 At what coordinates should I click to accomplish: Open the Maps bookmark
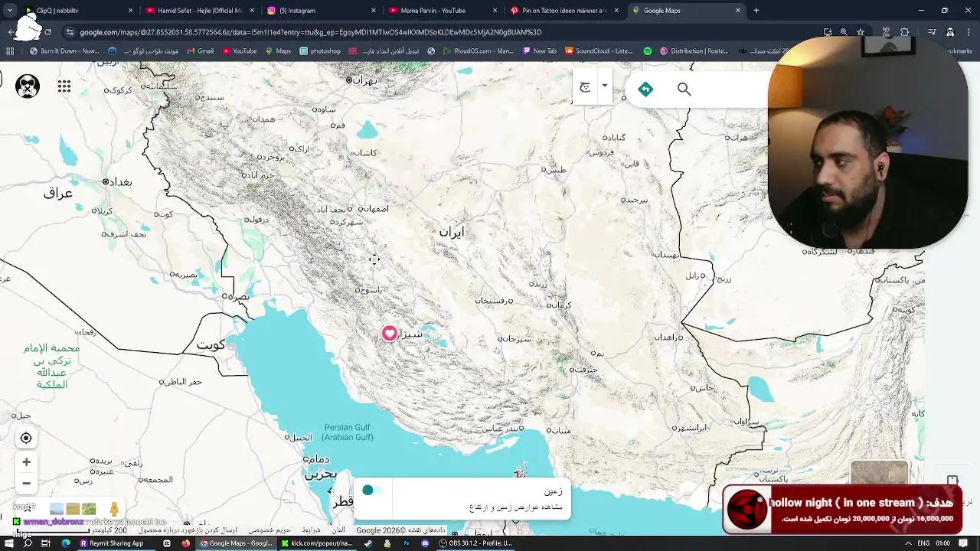click(x=278, y=51)
